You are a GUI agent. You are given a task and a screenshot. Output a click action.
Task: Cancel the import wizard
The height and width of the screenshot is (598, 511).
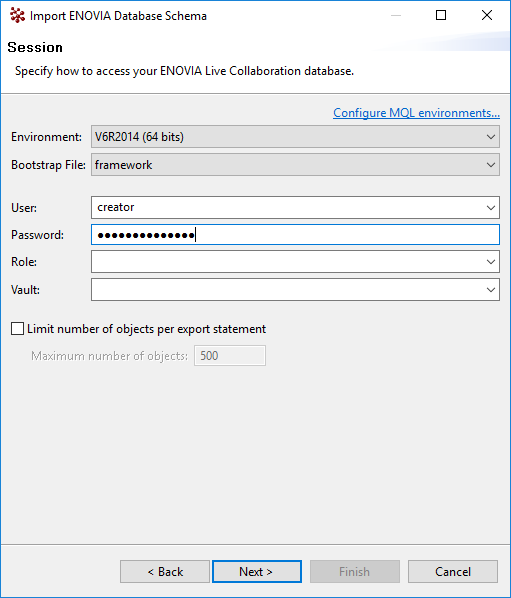pos(453,572)
